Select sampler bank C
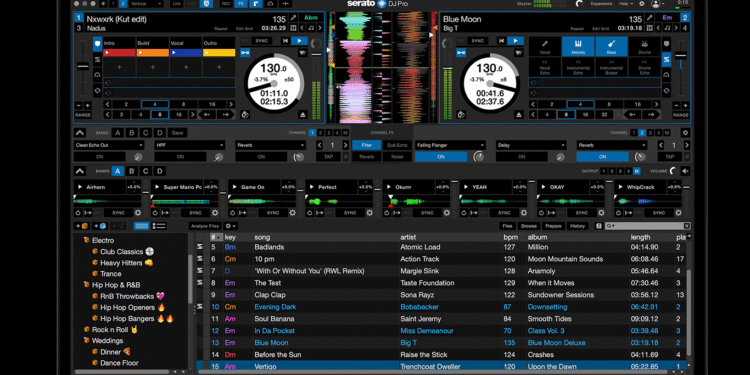750x375 pixels. click(x=145, y=171)
